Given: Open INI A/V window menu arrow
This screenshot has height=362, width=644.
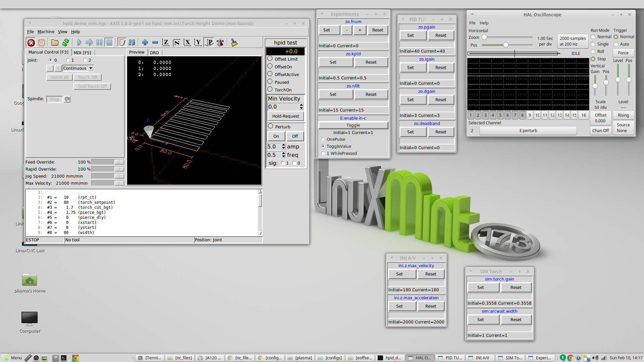Looking at the screenshot, I should pyautogui.click(x=391, y=258).
